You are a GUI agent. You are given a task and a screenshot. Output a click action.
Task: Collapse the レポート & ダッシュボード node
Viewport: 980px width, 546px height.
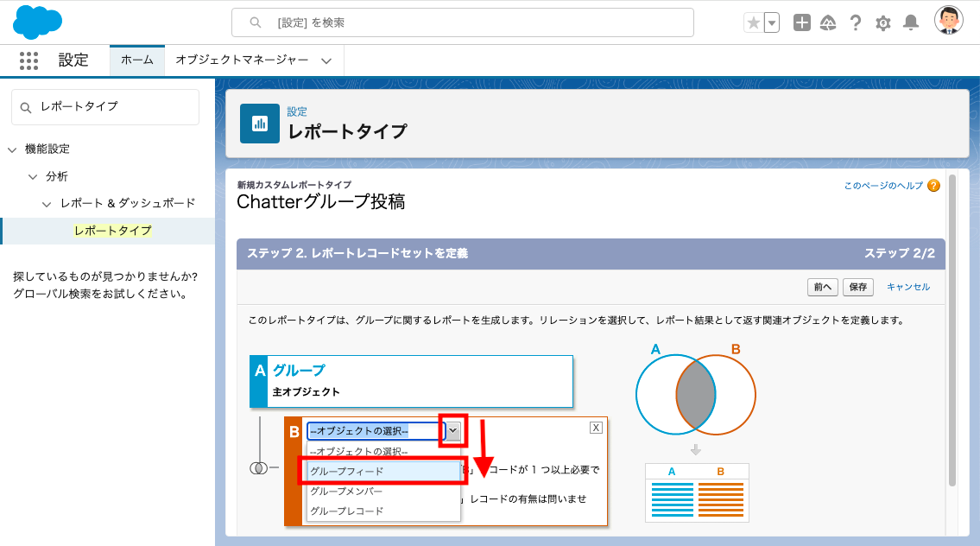[47, 204]
